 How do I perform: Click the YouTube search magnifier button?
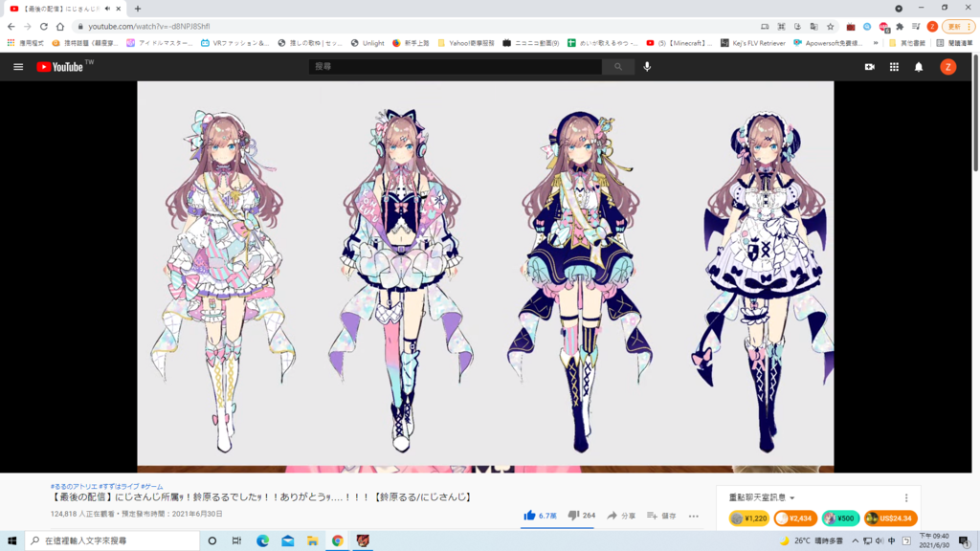pos(618,66)
